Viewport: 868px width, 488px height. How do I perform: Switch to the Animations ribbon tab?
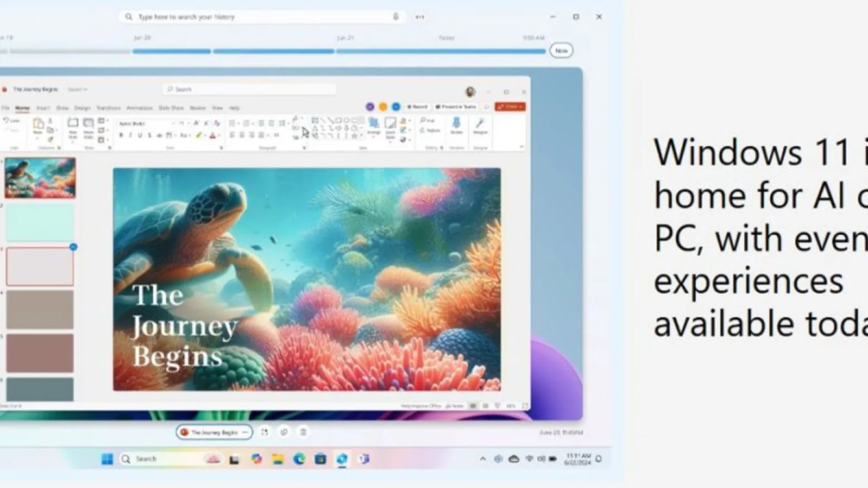tap(139, 108)
